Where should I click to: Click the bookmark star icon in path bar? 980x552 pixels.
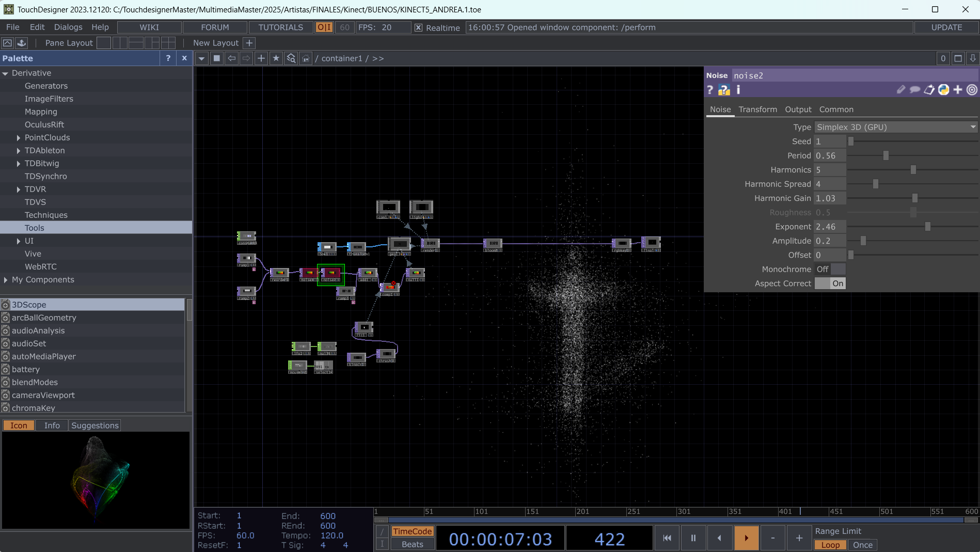coord(276,58)
